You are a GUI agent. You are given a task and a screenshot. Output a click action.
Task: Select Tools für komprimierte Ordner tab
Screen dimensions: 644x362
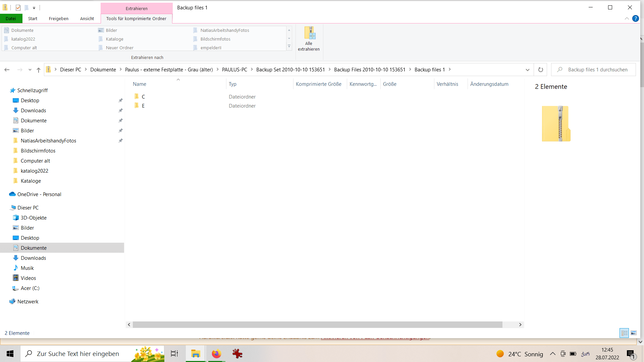pos(136,18)
